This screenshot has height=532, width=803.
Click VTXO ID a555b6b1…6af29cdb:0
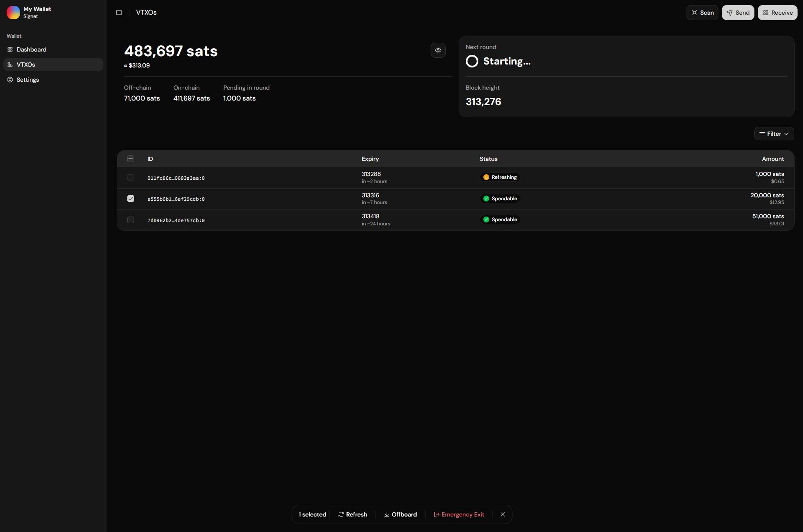point(176,199)
